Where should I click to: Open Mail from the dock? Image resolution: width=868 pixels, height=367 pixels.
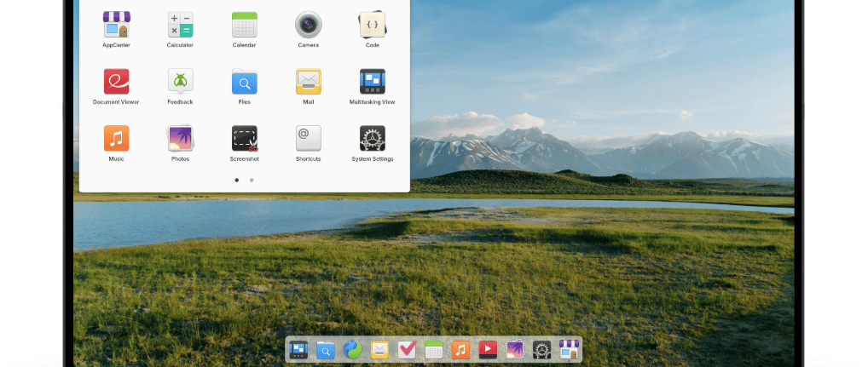pos(379,349)
